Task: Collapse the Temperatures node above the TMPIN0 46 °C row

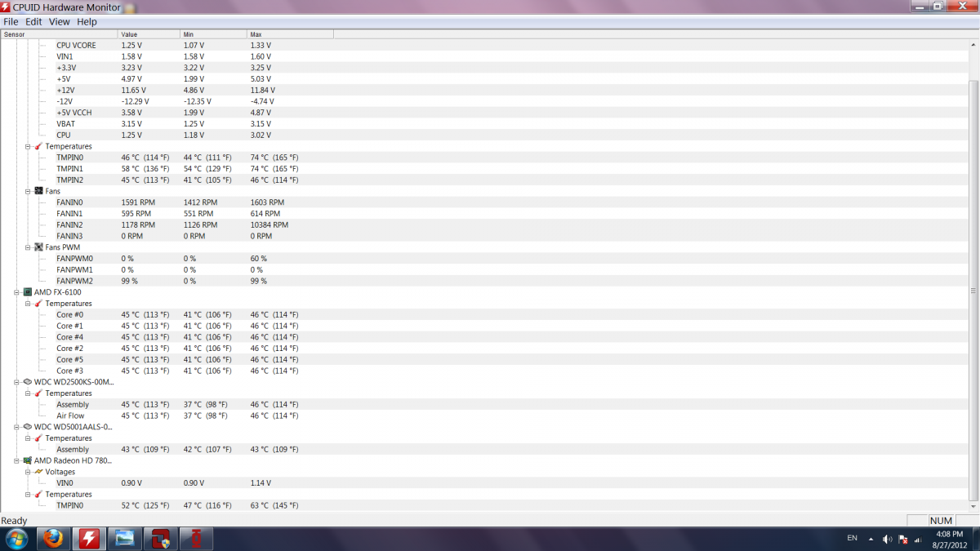Action: [27, 146]
